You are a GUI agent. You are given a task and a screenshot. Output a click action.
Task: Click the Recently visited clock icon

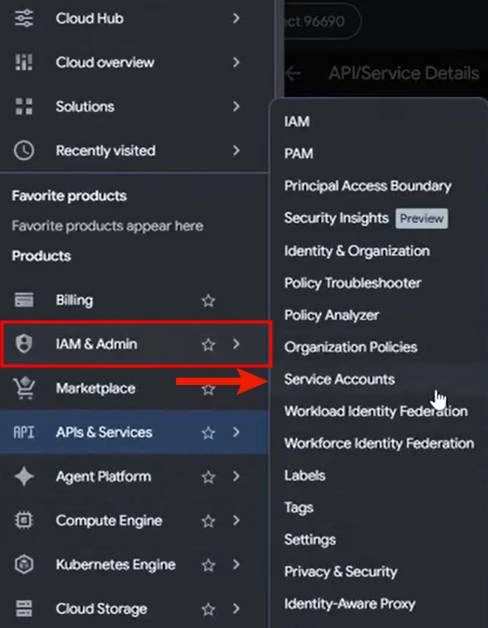24,151
